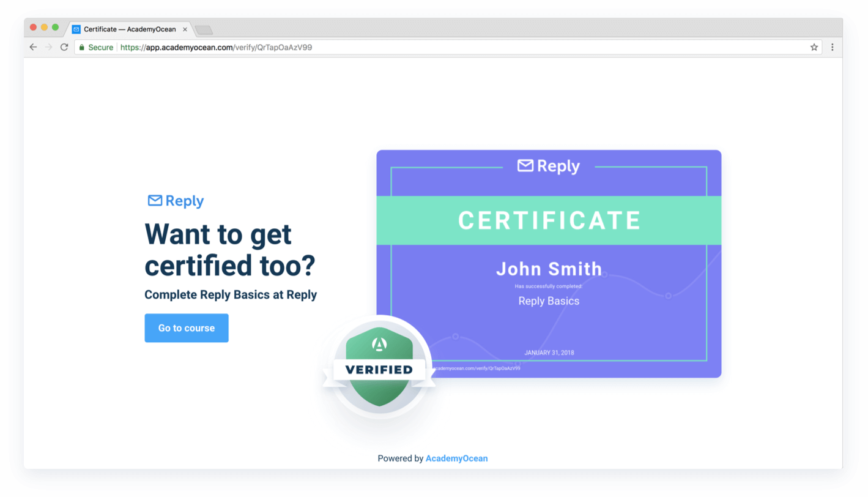Viewport: 868px width, 497px height.
Task: Click the CERTIFICATE banner text
Action: [549, 220]
